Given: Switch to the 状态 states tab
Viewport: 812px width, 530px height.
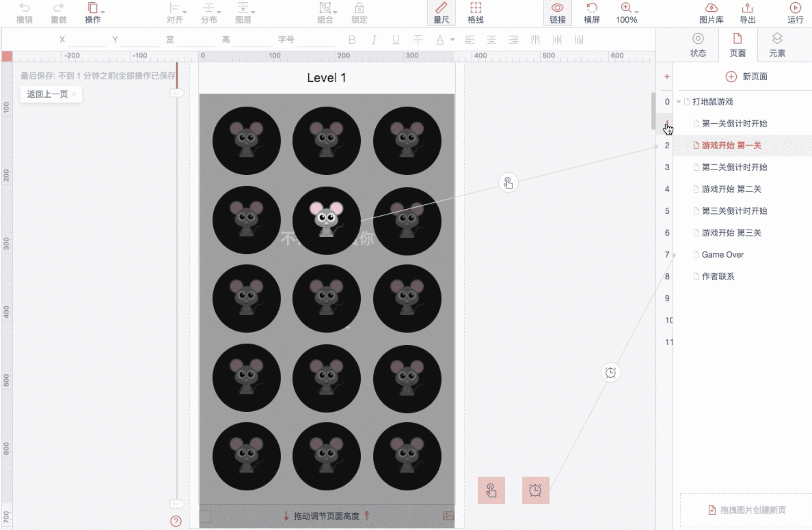Looking at the screenshot, I should click(698, 45).
